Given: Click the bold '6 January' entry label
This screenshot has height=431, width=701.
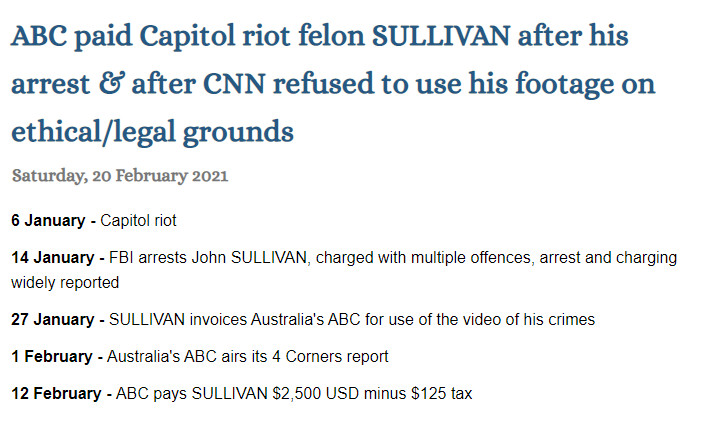Looking at the screenshot, I should point(48,220).
